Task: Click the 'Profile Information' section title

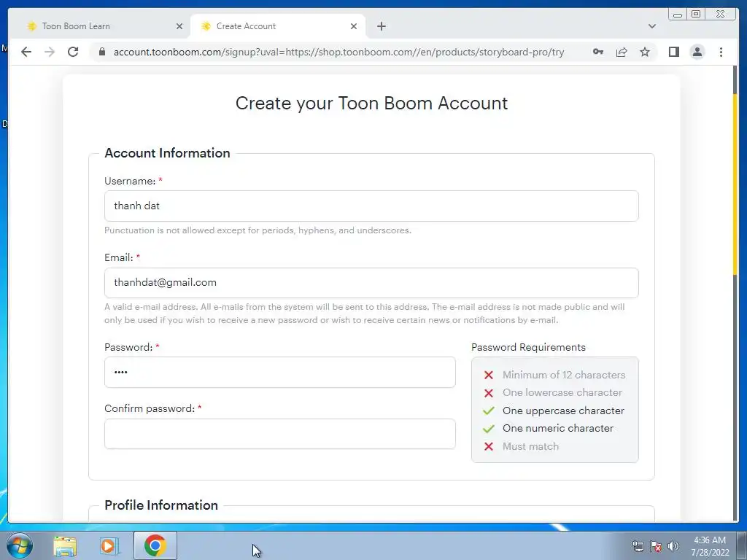Action: [x=161, y=505]
